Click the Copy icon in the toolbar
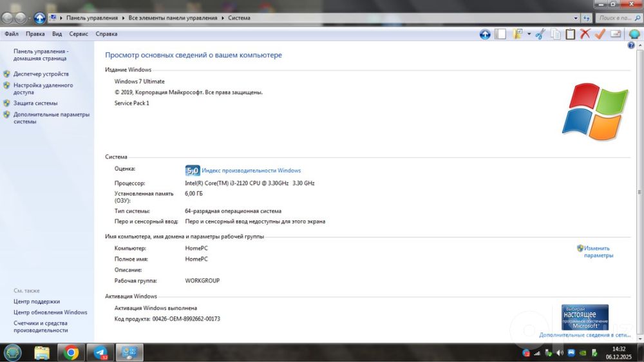The image size is (644, 362). point(555,34)
